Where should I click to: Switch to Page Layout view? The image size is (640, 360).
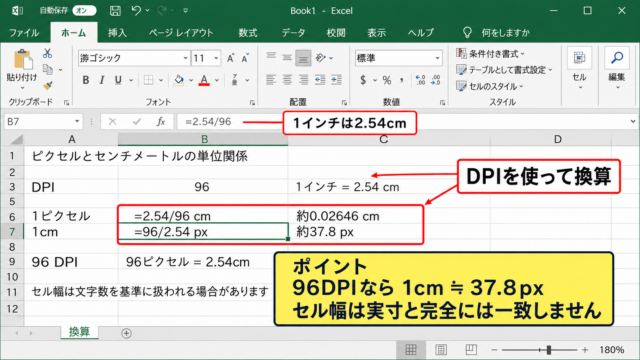click(441, 350)
